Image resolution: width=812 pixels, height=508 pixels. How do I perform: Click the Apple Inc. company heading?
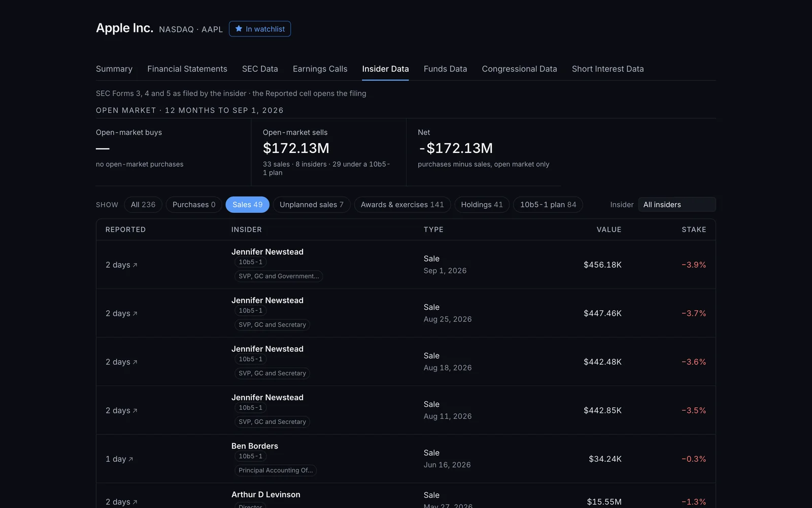[124, 28]
